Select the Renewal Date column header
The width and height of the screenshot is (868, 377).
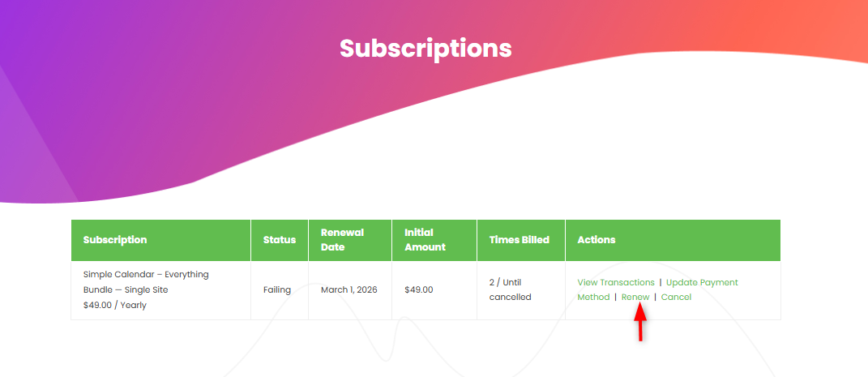click(342, 240)
